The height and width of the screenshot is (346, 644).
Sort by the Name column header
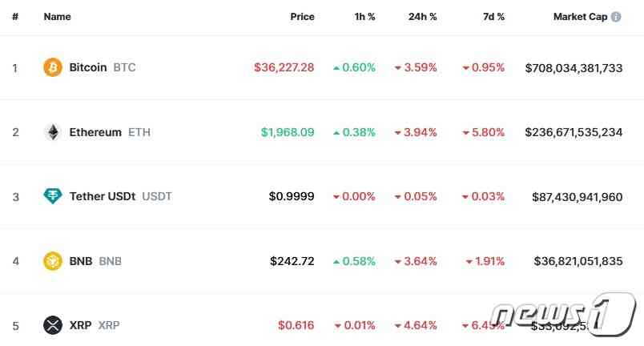57,17
